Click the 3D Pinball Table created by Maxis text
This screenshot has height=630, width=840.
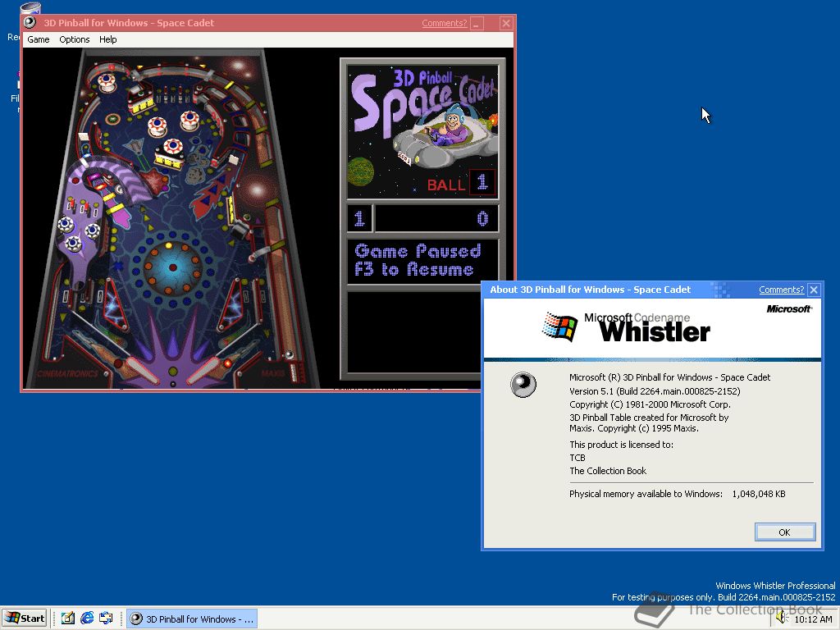click(x=649, y=422)
